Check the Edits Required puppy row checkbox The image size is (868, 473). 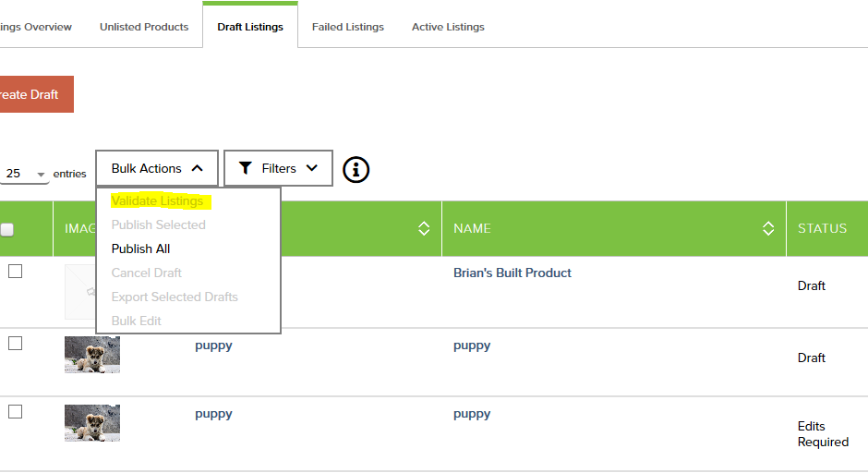(x=16, y=411)
